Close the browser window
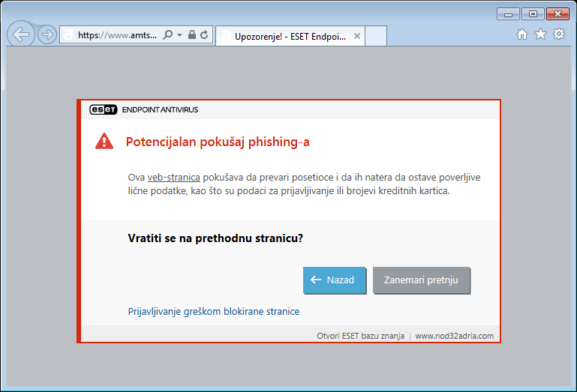The height and width of the screenshot is (392, 577). (557, 14)
